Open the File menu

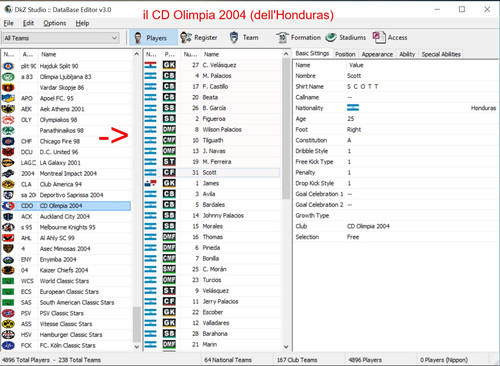coord(9,23)
